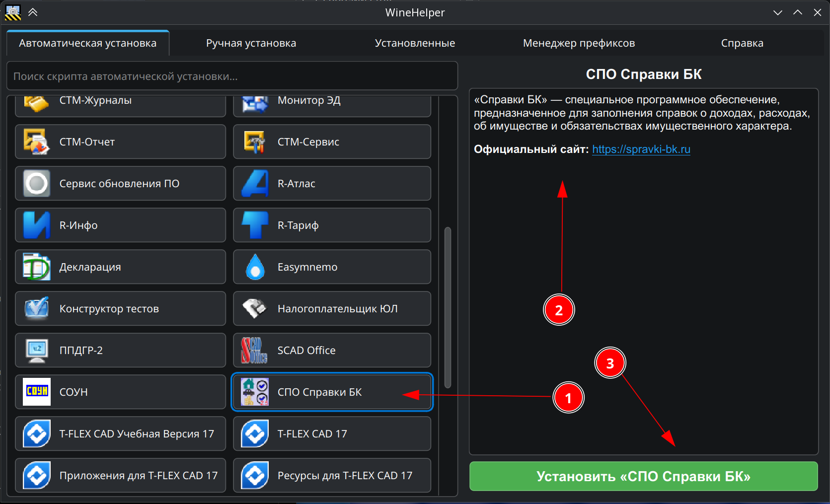Select the Декларация icon
Image resolution: width=830 pixels, height=504 pixels.
click(x=37, y=267)
